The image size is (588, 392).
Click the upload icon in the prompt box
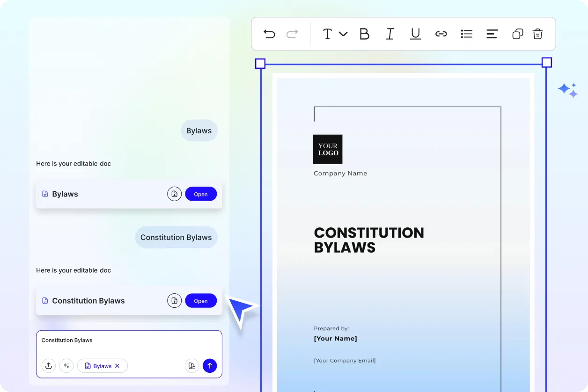[x=49, y=366]
